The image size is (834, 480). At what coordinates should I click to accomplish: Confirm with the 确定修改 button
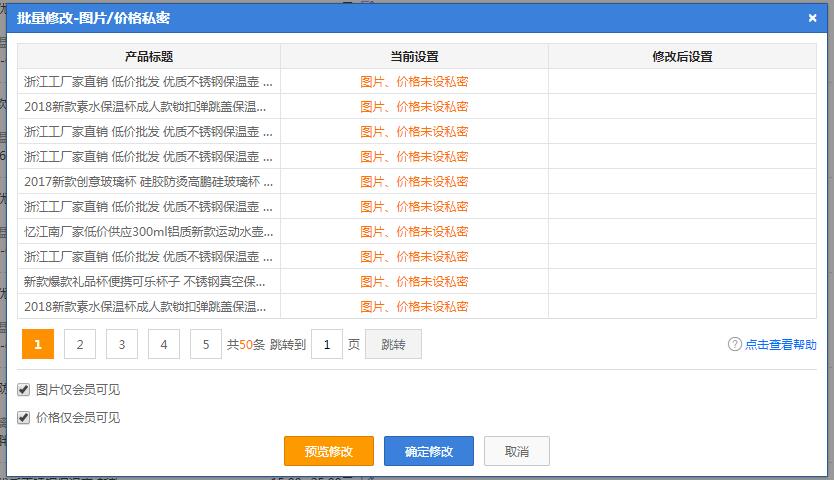pyautogui.click(x=429, y=451)
